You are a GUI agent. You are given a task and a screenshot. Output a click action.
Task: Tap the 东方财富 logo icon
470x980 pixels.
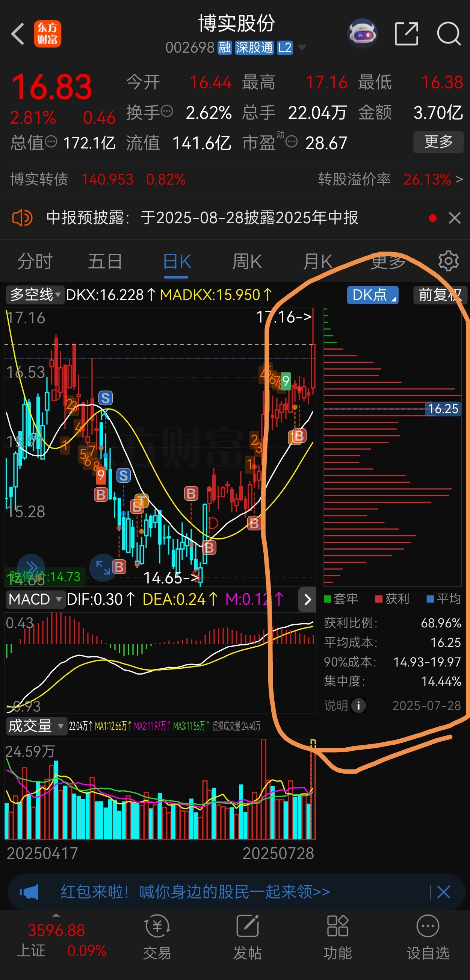click(x=48, y=34)
